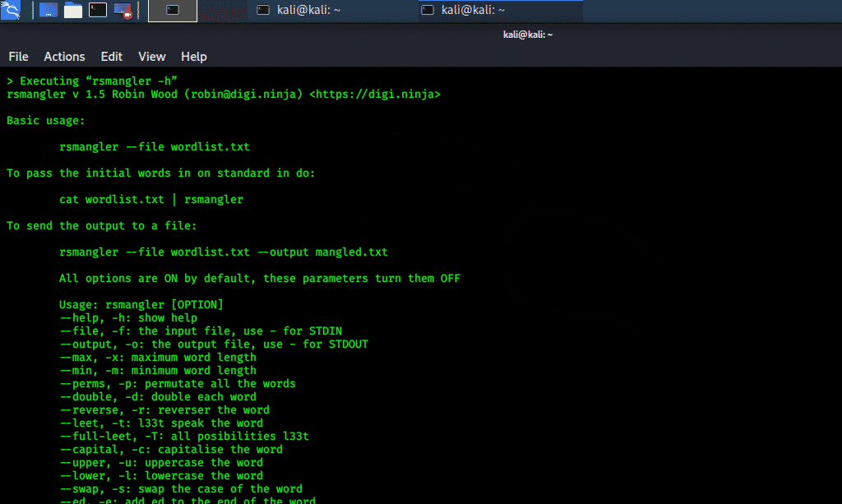
Task: Click 'All options are ON by default' line
Action: coord(259,279)
